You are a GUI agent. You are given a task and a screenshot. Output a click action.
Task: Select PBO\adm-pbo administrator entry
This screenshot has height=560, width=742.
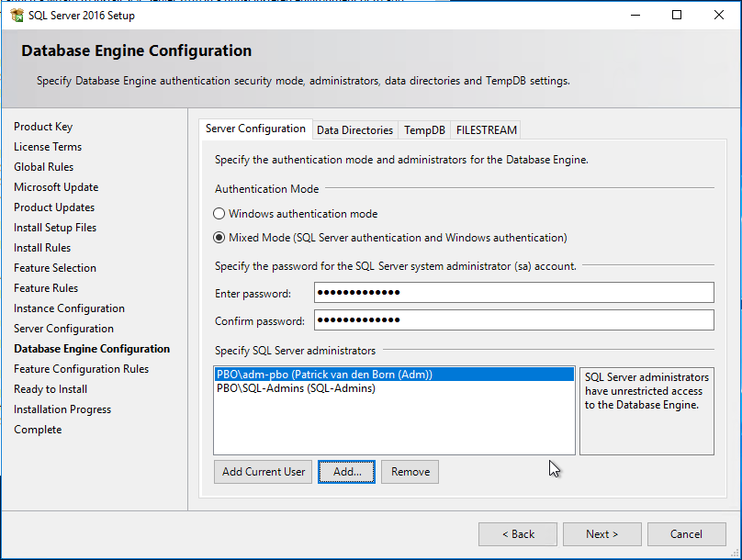coord(394,375)
